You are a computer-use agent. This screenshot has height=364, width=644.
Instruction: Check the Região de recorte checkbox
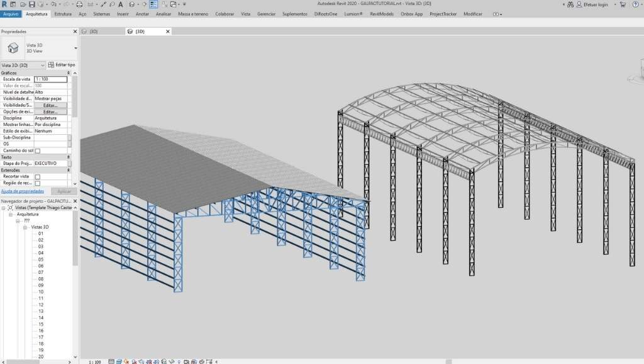pyautogui.click(x=38, y=183)
